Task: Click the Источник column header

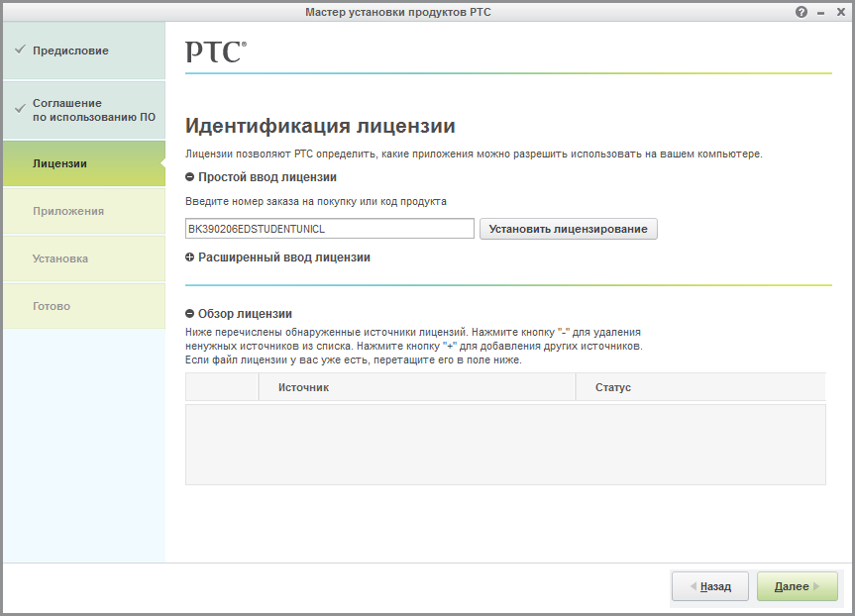Action: pos(416,387)
